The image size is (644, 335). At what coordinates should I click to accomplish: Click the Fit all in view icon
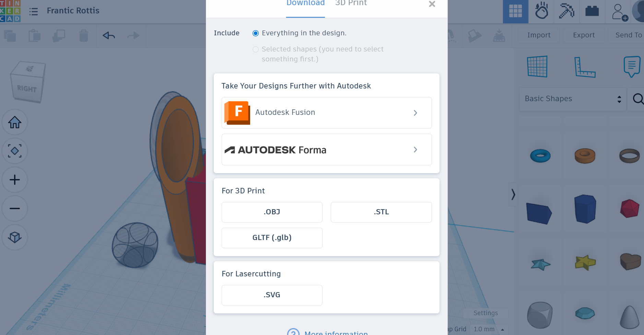pos(15,151)
